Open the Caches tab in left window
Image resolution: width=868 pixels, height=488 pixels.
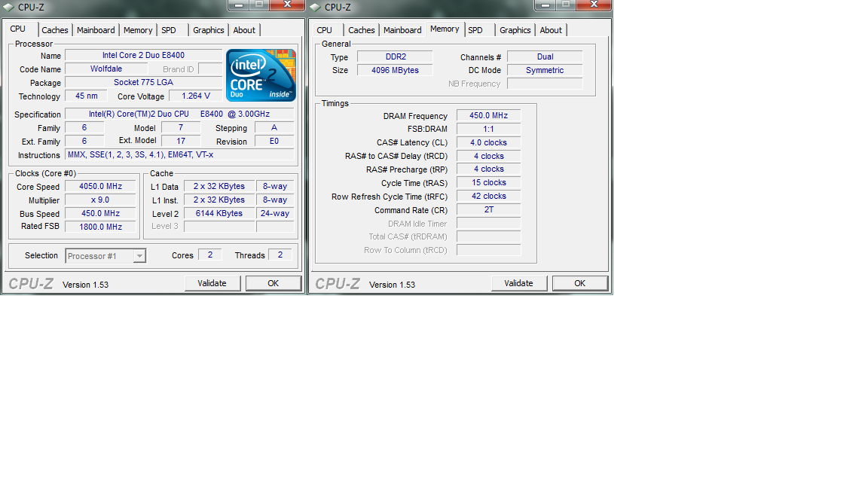55,30
